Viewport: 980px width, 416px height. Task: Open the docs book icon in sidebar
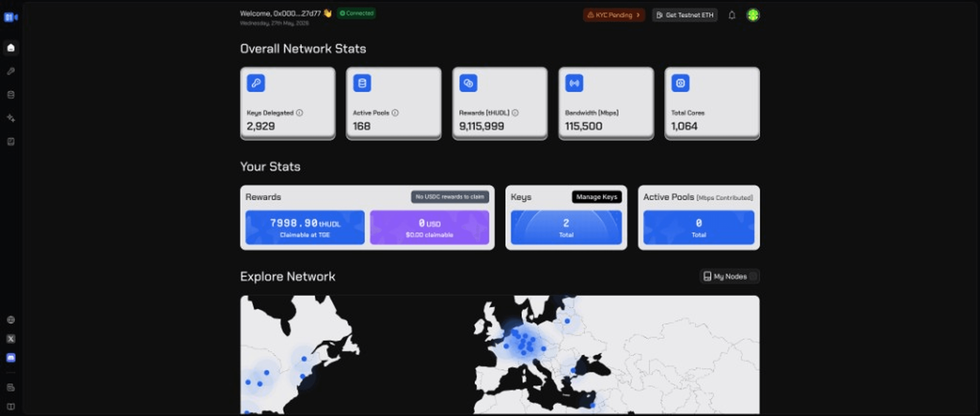pos(11,407)
